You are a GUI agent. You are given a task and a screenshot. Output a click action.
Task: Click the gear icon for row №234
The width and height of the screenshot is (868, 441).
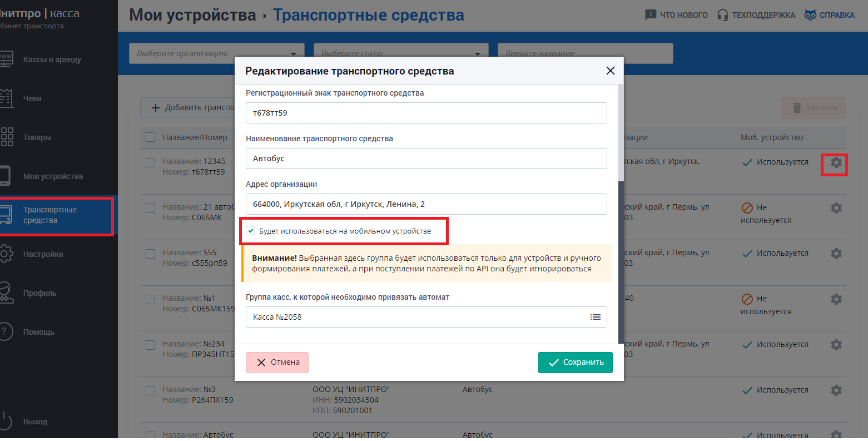(836, 345)
